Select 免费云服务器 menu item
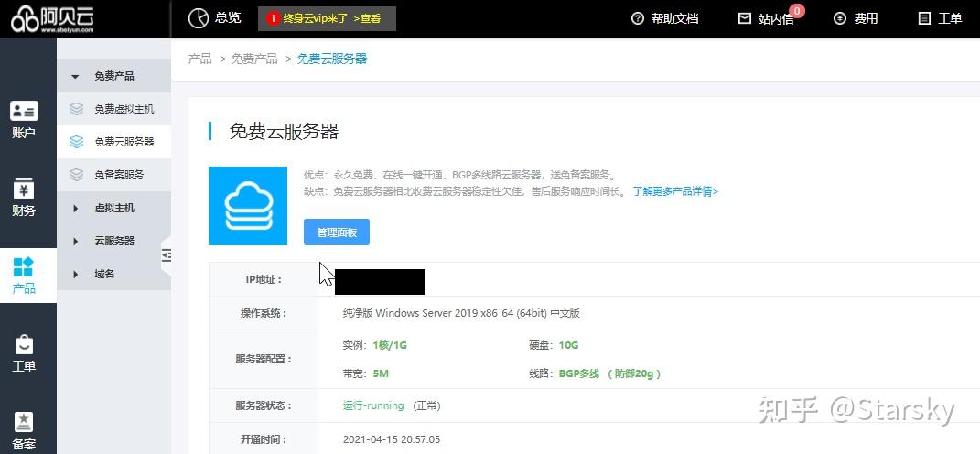This screenshot has width=980, height=454. [x=113, y=142]
